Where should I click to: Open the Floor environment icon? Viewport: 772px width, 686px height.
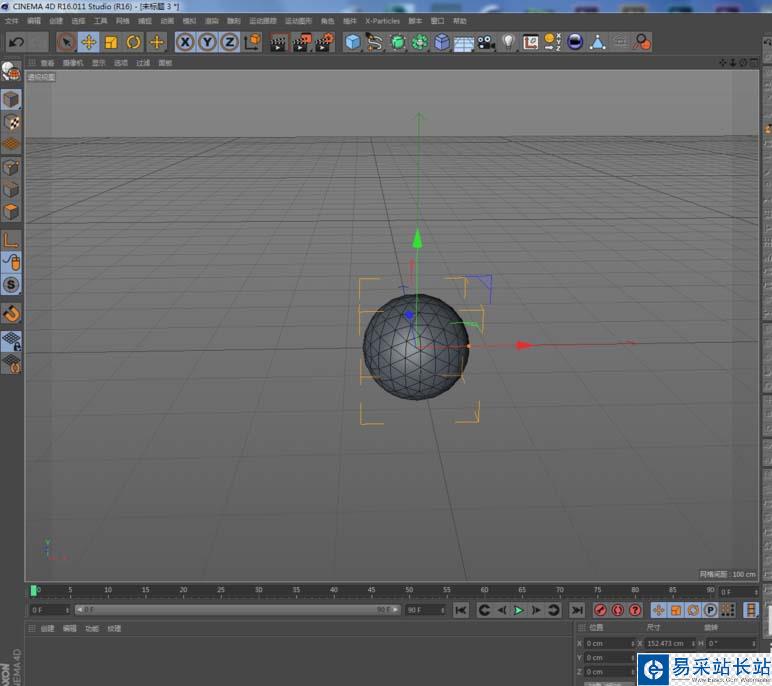pos(464,43)
